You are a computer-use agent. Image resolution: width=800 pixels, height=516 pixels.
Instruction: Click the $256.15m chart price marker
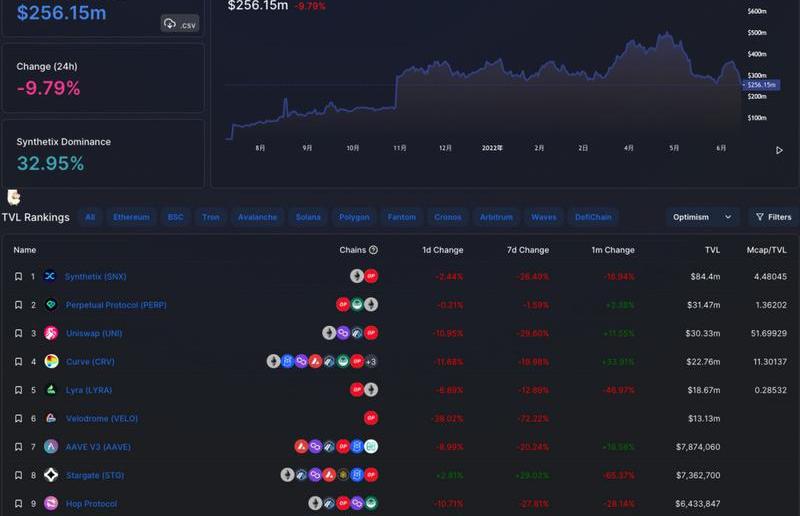(x=762, y=85)
